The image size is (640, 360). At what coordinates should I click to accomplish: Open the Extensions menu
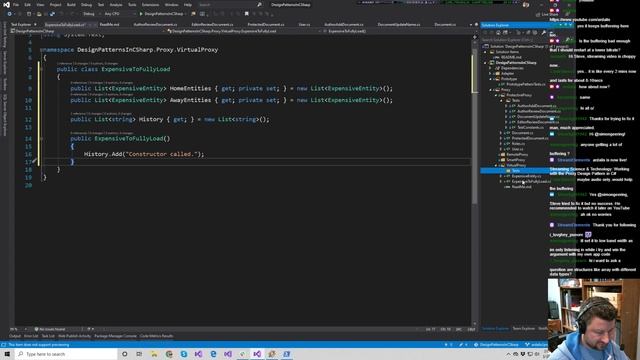(150, 5)
